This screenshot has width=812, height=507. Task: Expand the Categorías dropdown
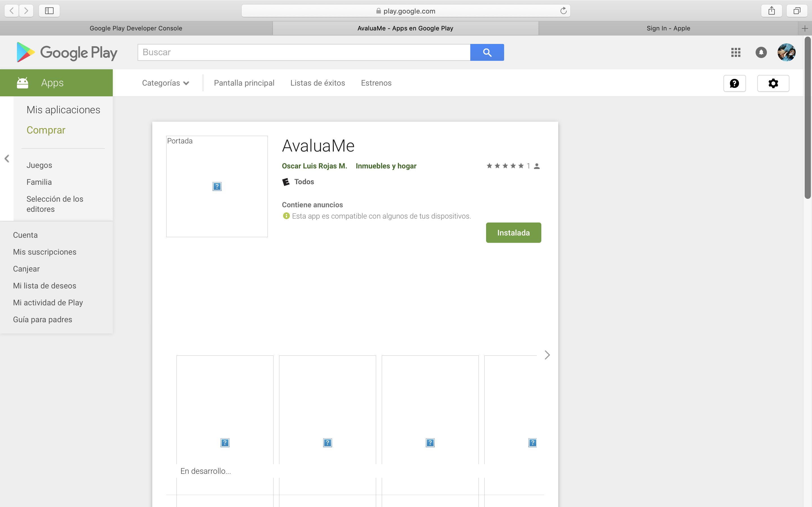pyautogui.click(x=166, y=83)
